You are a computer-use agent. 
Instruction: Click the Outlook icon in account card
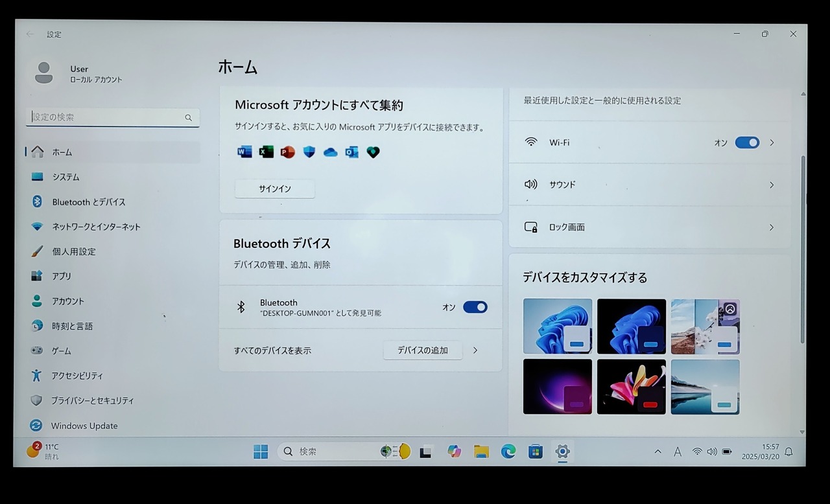pos(352,152)
